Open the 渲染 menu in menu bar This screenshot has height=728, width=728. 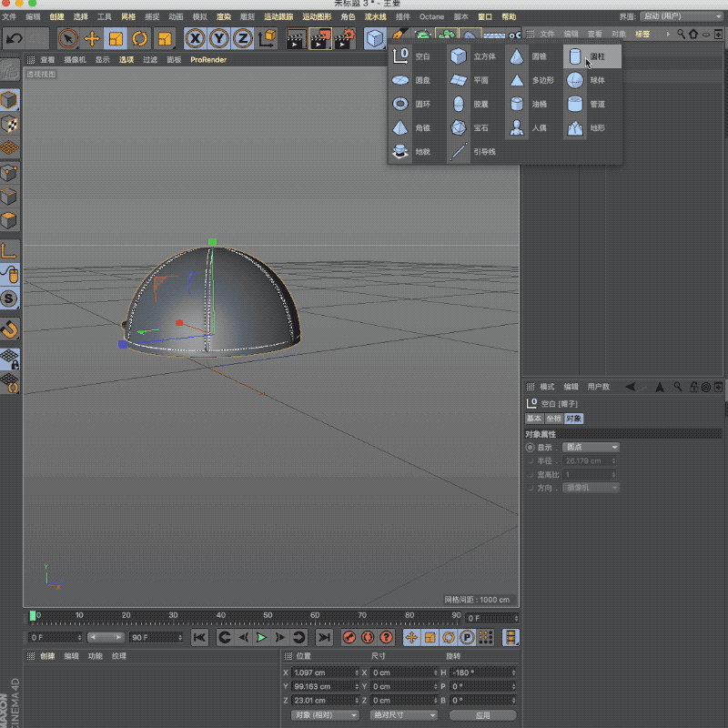[x=223, y=16]
